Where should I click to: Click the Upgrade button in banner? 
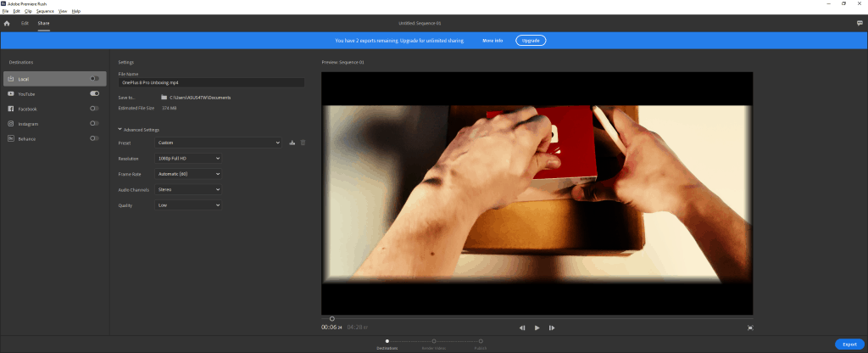(x=531, y=41)
